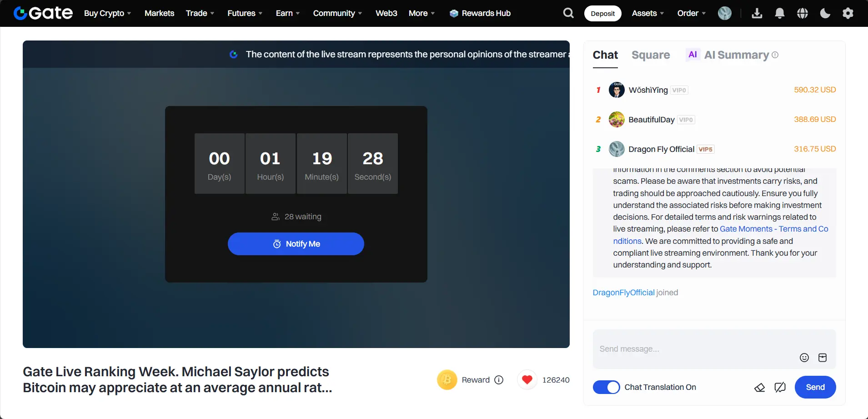The width and height of the screenshot is (868, 419).
Task: Click Dragon Fly Official's avatar
Action: coord(617,149)
